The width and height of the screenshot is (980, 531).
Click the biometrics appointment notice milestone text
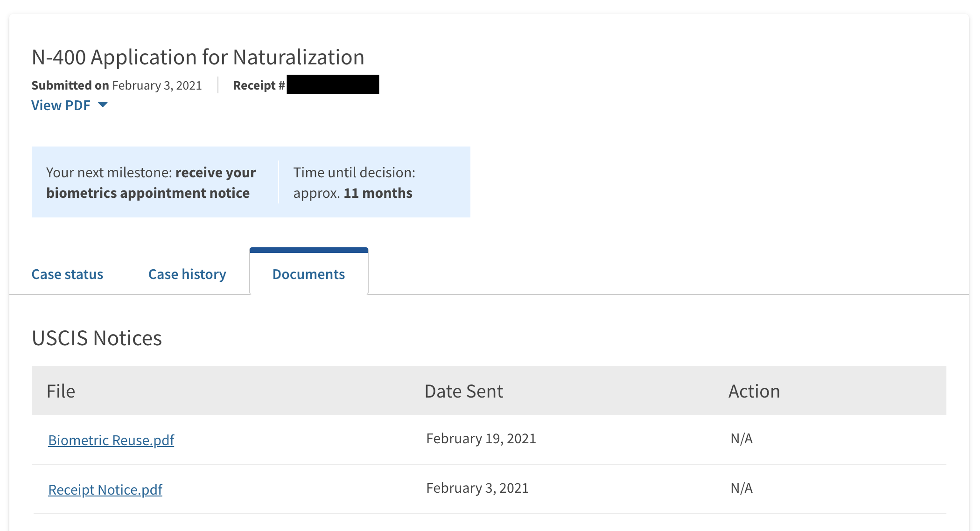(151, 182)
